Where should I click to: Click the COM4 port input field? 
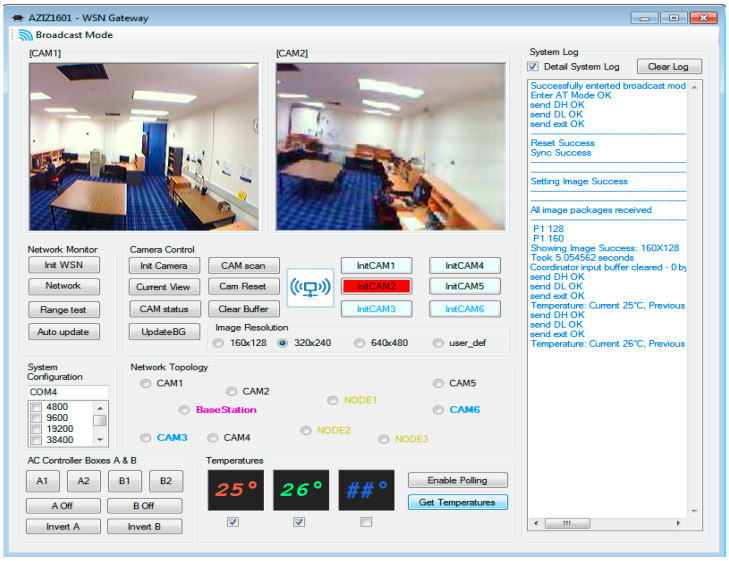click(x=67, y=393)
